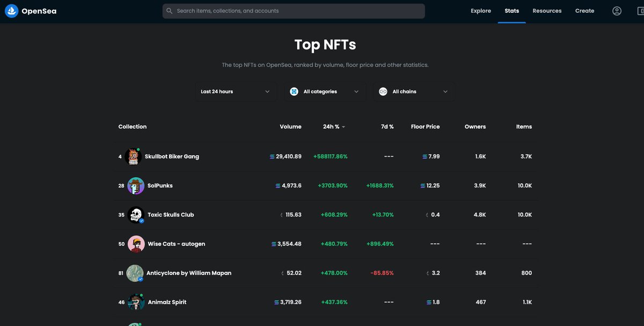644x326 pixels.
Task: Click Wise Cats - autogen avatar
Action: (x=136, y=244)
